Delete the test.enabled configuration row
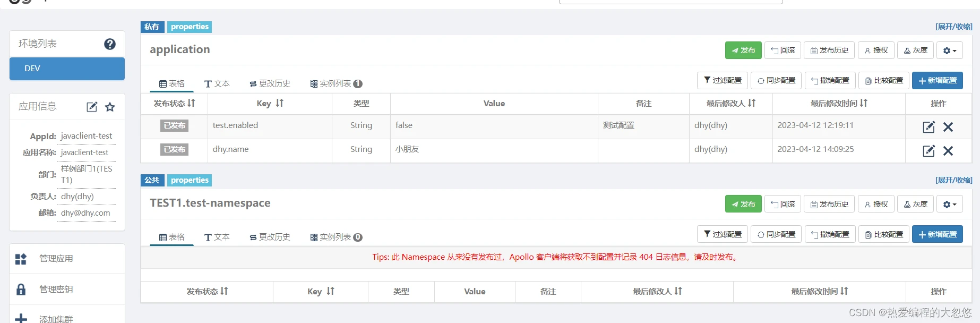Image resolution: width=980 pixels, height=323 pixels. pyautogui.click(x=948, y=127)
